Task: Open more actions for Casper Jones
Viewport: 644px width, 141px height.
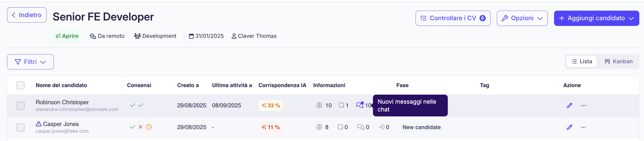Action: coord(583,127)
